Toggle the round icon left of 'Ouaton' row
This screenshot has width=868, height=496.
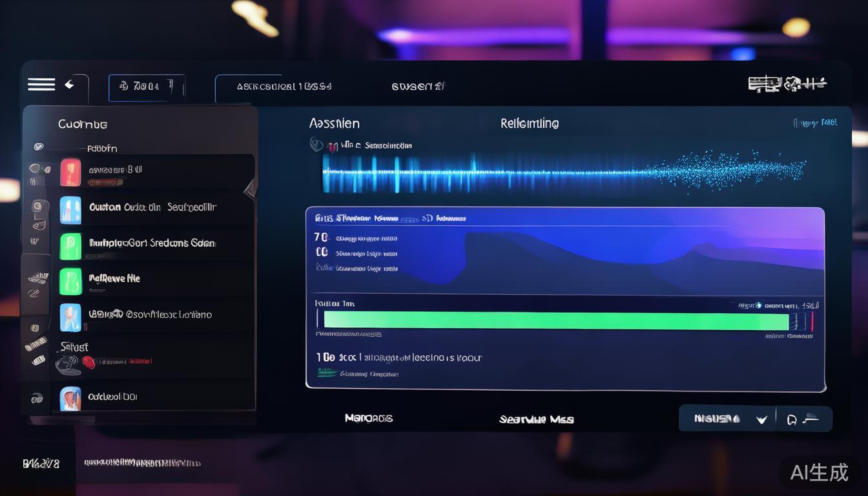pos(37,207)
